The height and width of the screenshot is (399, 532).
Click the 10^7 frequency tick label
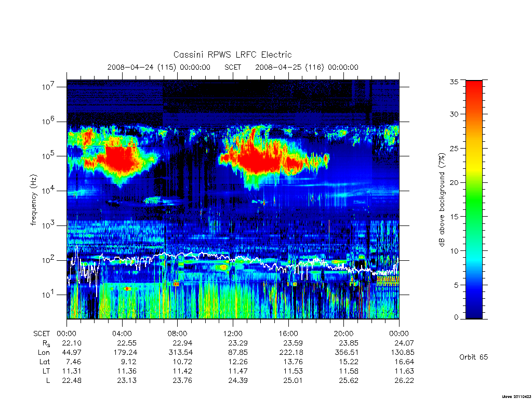(x=47, y=87)
